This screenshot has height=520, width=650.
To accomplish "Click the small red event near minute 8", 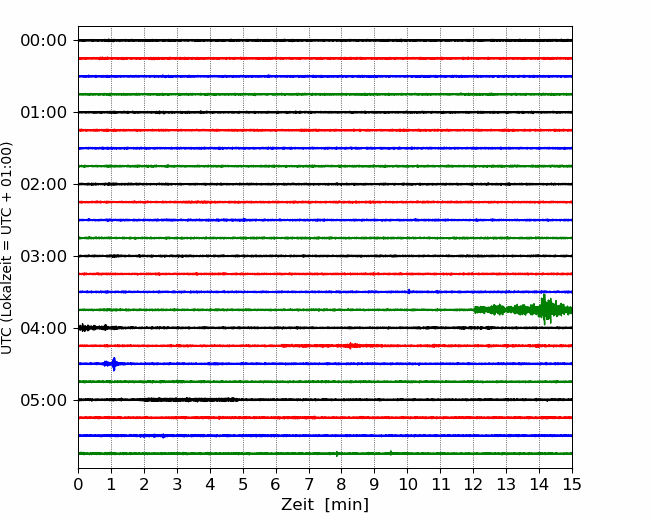I will coord(351,345).
